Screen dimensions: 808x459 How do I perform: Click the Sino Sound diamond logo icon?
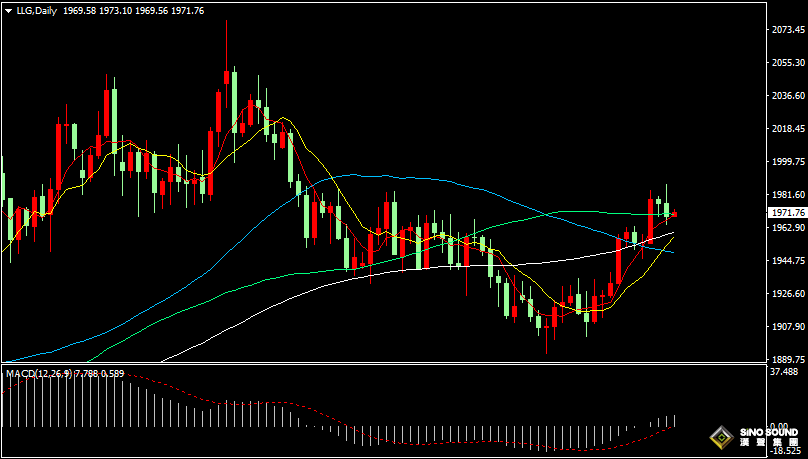(721, 437)
